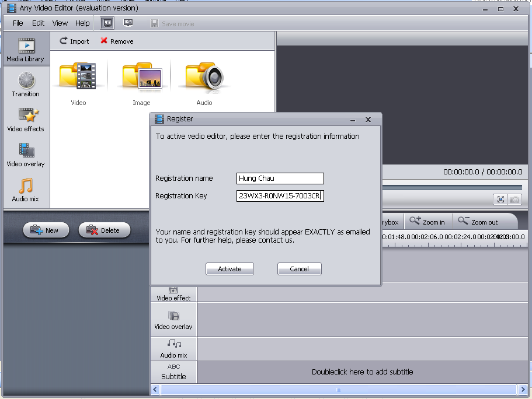Screen dimensions: 532x399
Task: Zoom in on the timeline
Action: pyautogui.click(x=427, y=222)
